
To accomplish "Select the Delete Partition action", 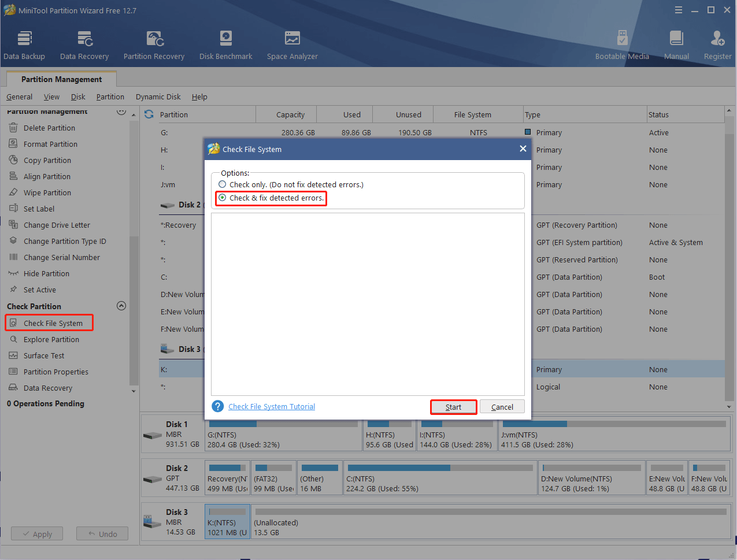I will click(x=49, y=128).
